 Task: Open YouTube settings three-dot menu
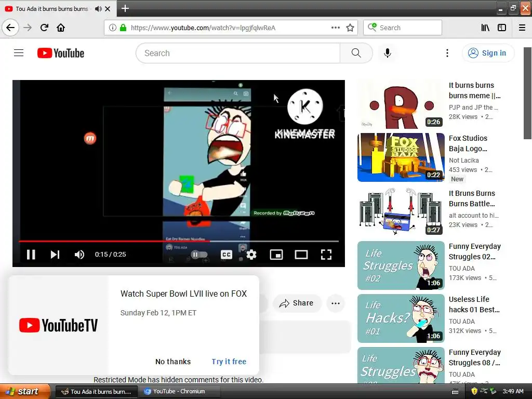pos(447,53)
